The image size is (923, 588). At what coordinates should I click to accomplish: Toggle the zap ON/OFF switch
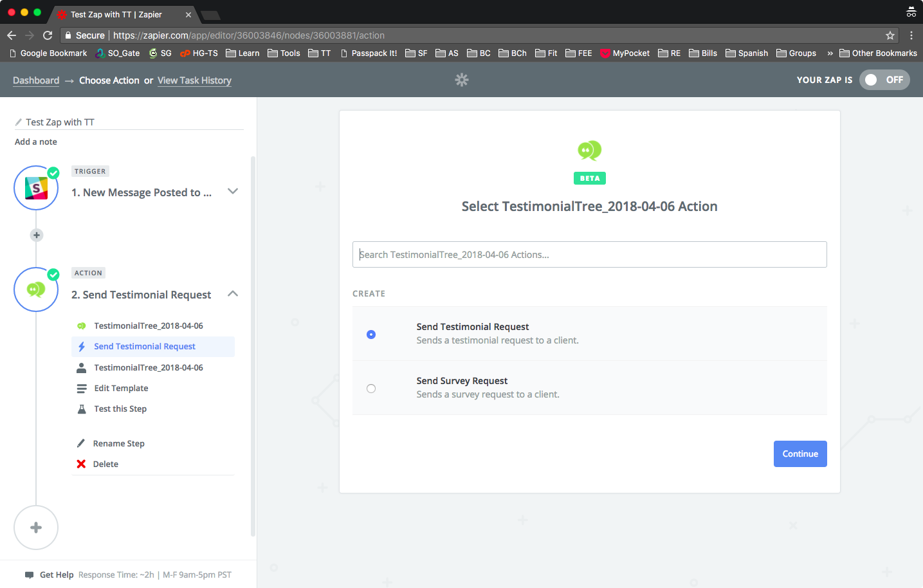pyautogui.click(x=884, y=80)
